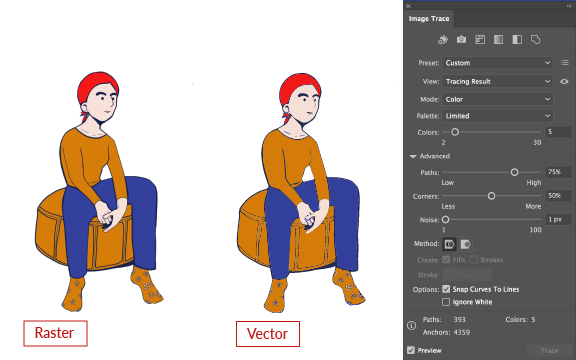Collapse the Advanced section triangle

[x=413, y=156]
